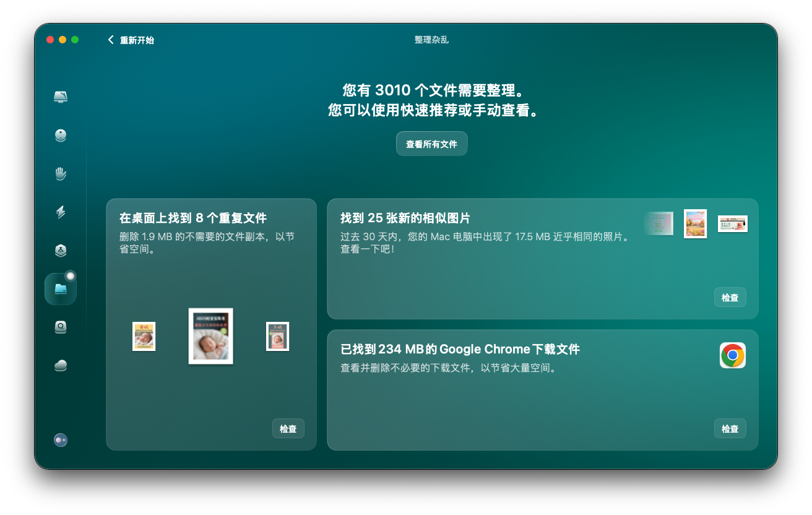Select the Performance lightning bolt sidebar icon
The image size is (812, 515).
(61, 212)
